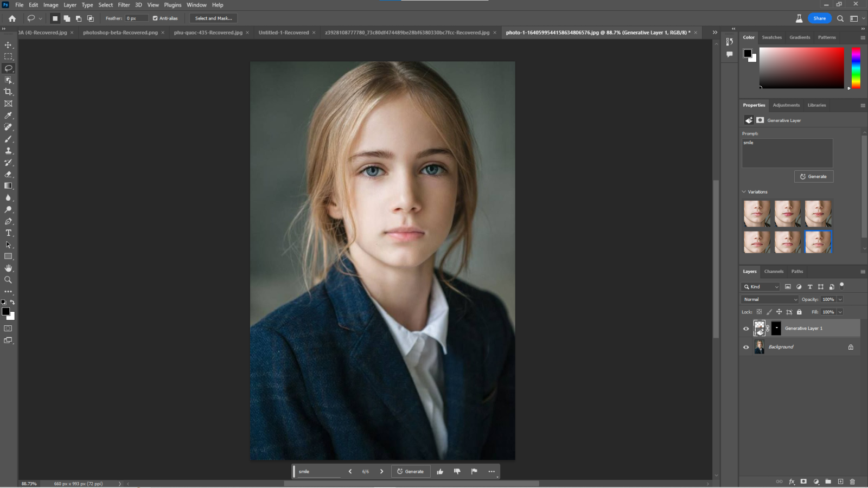Show more document tabs chevron
This screenshot has width=868, height=488.
pyautogui.click(x=715, y=33)
